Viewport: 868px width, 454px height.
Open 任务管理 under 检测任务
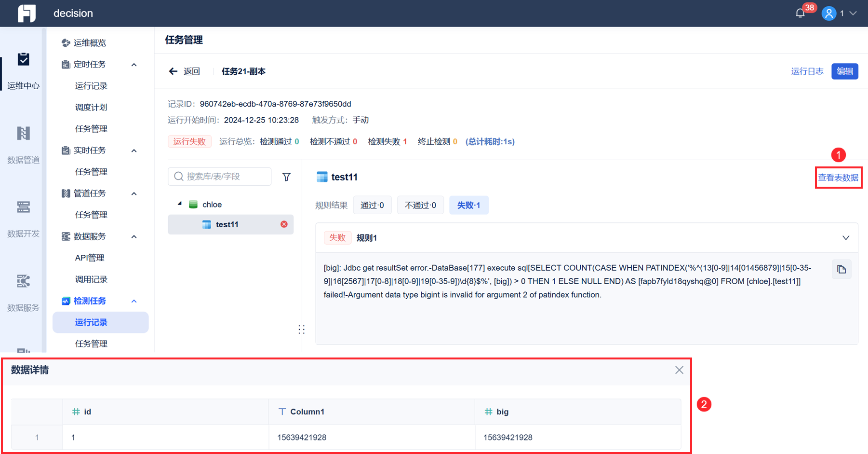[91, 344]
